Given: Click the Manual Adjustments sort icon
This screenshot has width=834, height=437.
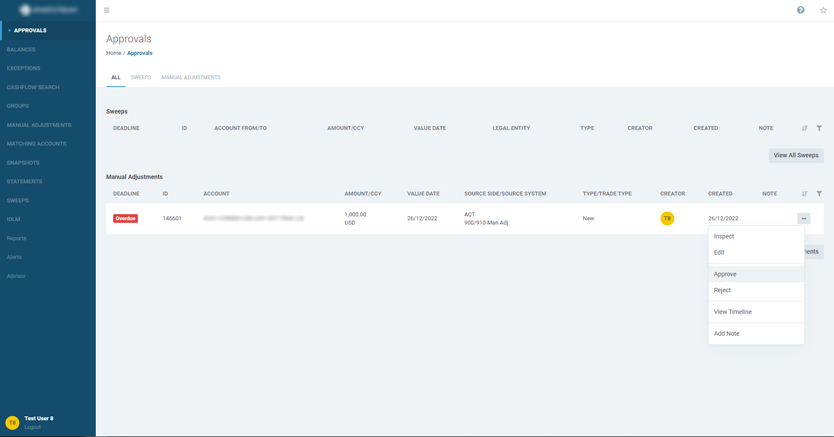Looking at the screenshot, I should tap(805, 194).
